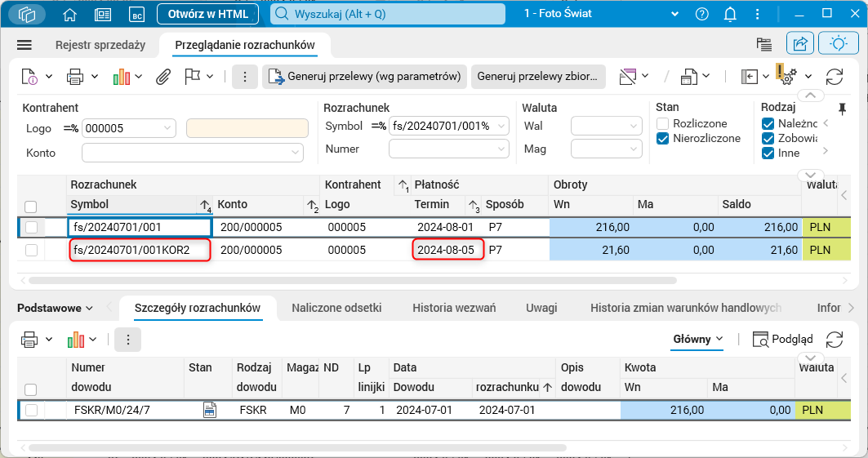Click the document info icon in toolbar
This screenshot has width=868, height=458.
coord(29,77)
